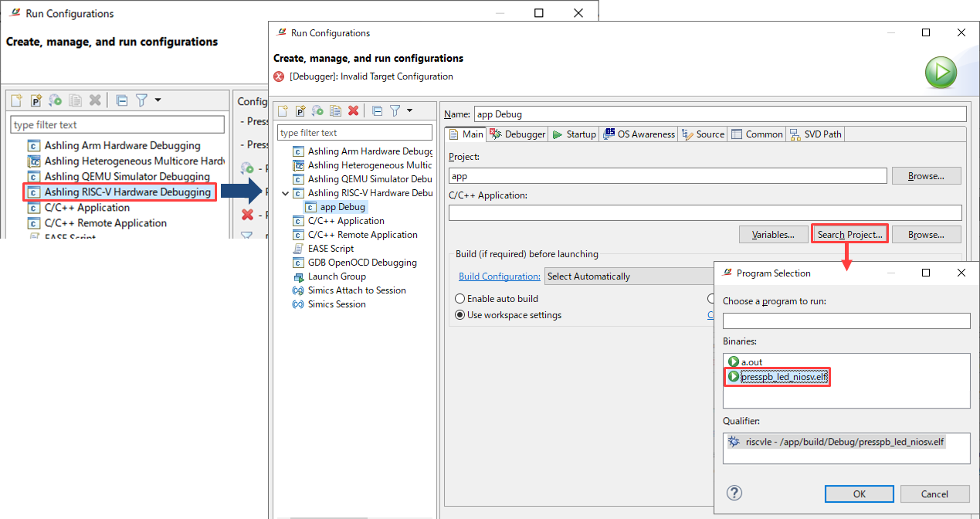Image resolution: width=980 pixels, height=519 pixels.
Task: Select Ashling Heterogeneous Multicore in front window tree
Action: [x=363, y=165]
